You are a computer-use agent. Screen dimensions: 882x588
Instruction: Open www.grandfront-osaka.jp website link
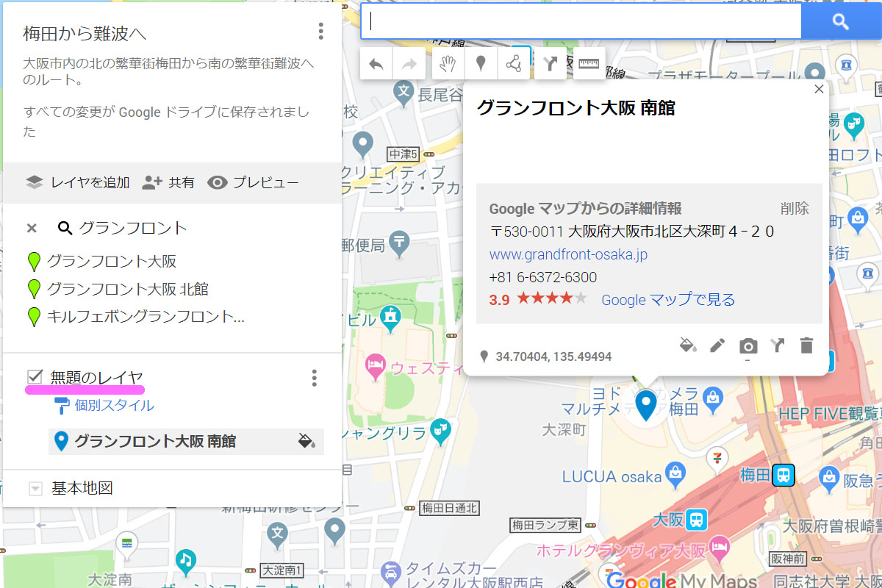click(x=568, y=255)
